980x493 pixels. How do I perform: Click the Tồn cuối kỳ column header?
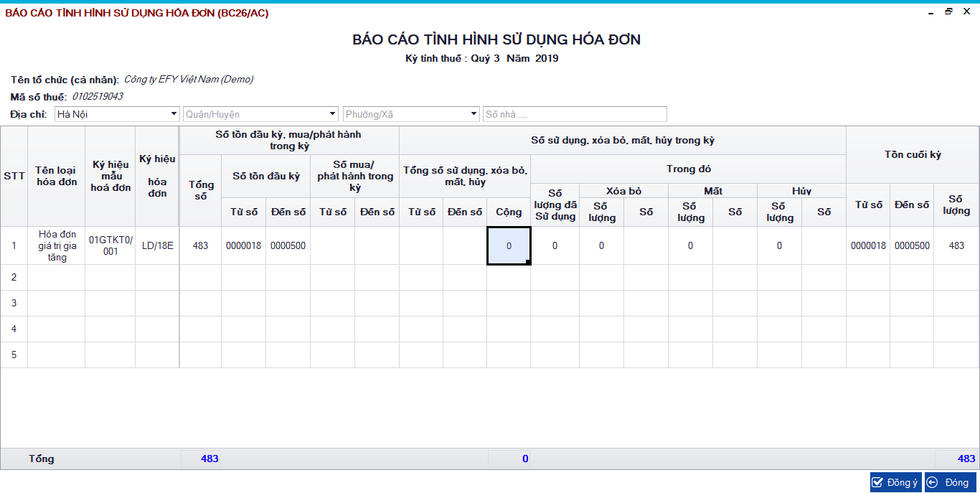(x=913, y=154)
